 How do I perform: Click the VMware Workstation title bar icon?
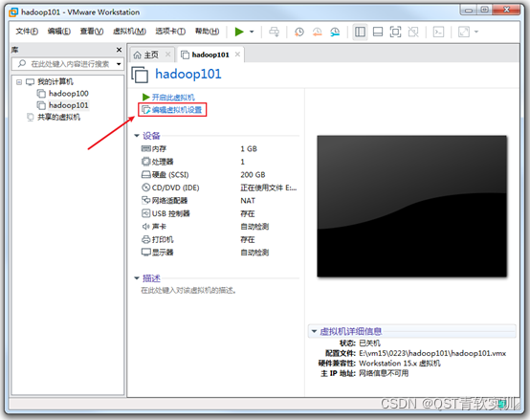[13, 12]
